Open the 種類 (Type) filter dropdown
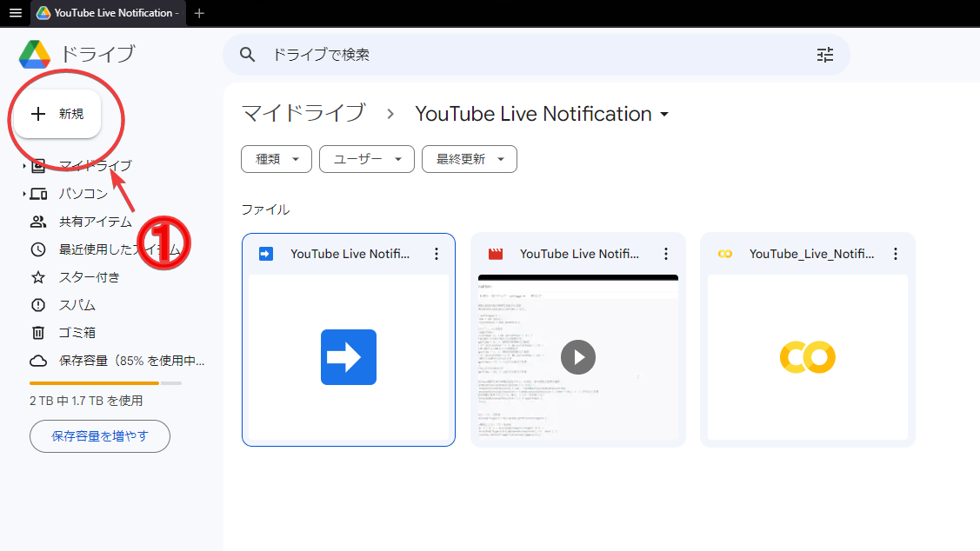The height and width of the screenshot is (551, 980). [x=276, y=159]
